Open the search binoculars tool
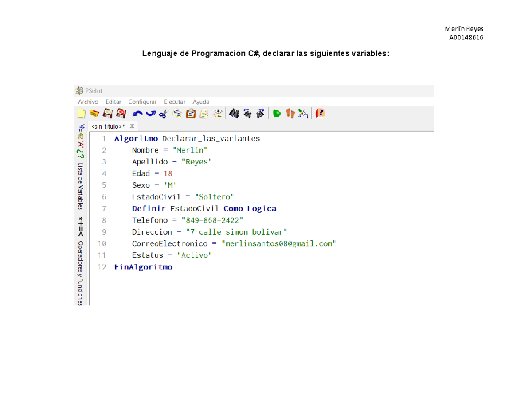Screen dimensions: 532x411 [234, 114]
